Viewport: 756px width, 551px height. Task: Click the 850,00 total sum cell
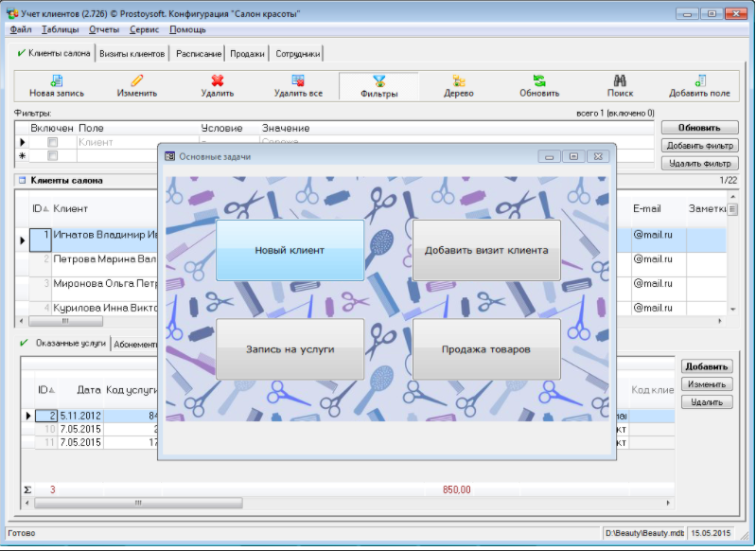457,489
